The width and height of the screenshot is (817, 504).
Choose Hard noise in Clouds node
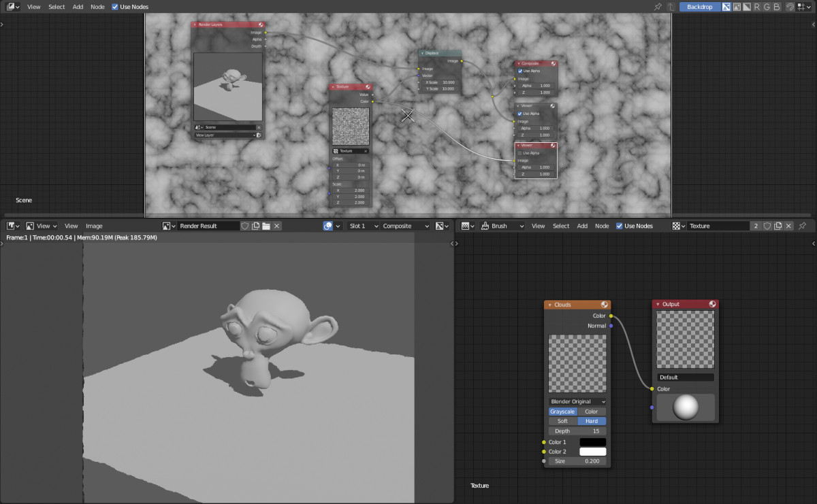[592, 421]
